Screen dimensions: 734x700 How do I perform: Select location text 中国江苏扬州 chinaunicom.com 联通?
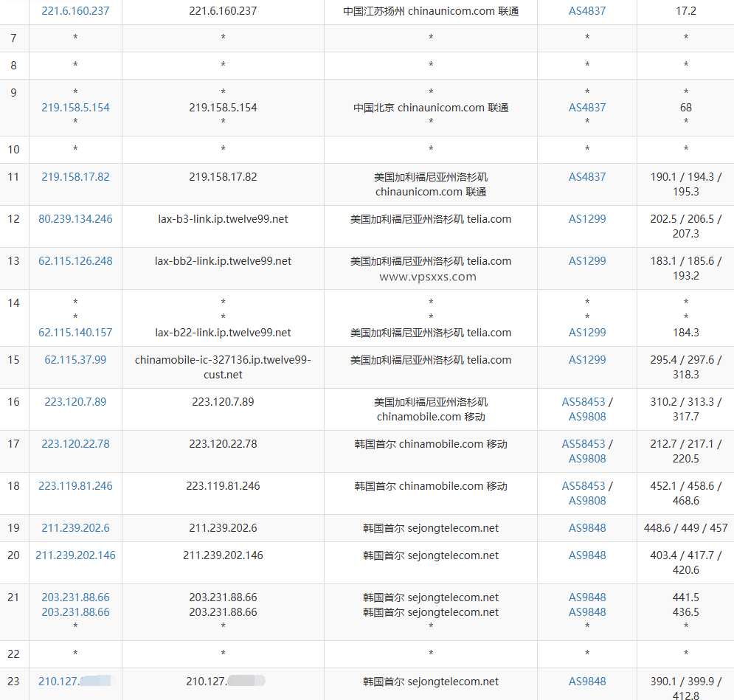[431, 11]
